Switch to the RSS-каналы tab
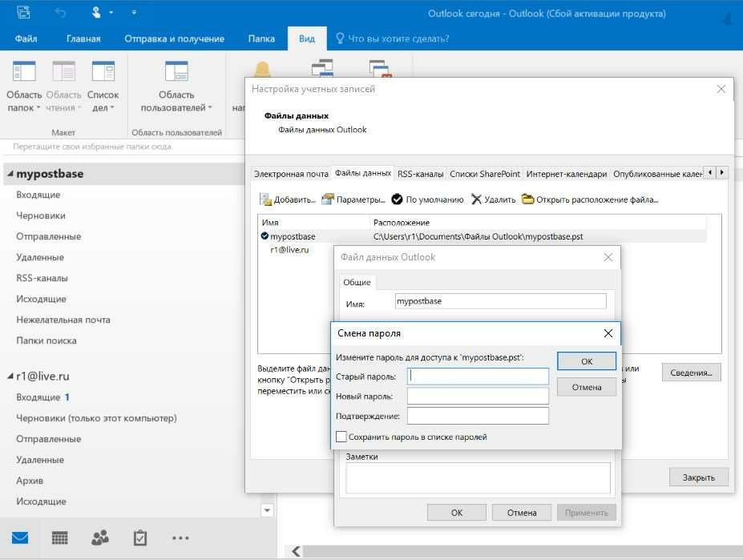Screen dimensions: 743x560 [420, 174]
